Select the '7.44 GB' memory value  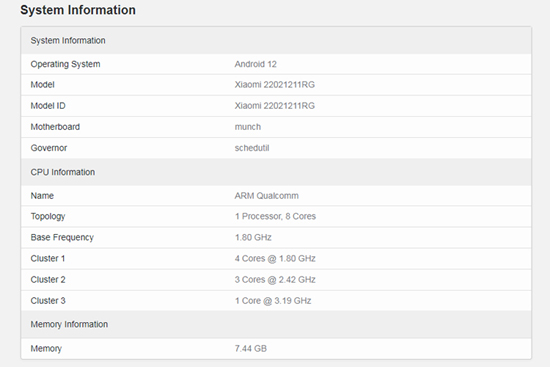250,348
